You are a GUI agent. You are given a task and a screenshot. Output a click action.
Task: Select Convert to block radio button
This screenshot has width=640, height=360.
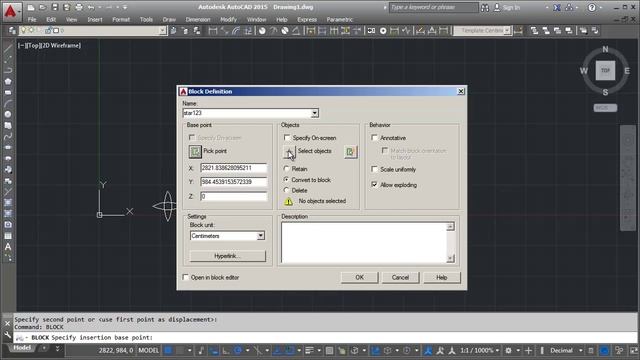pos(287,180)
